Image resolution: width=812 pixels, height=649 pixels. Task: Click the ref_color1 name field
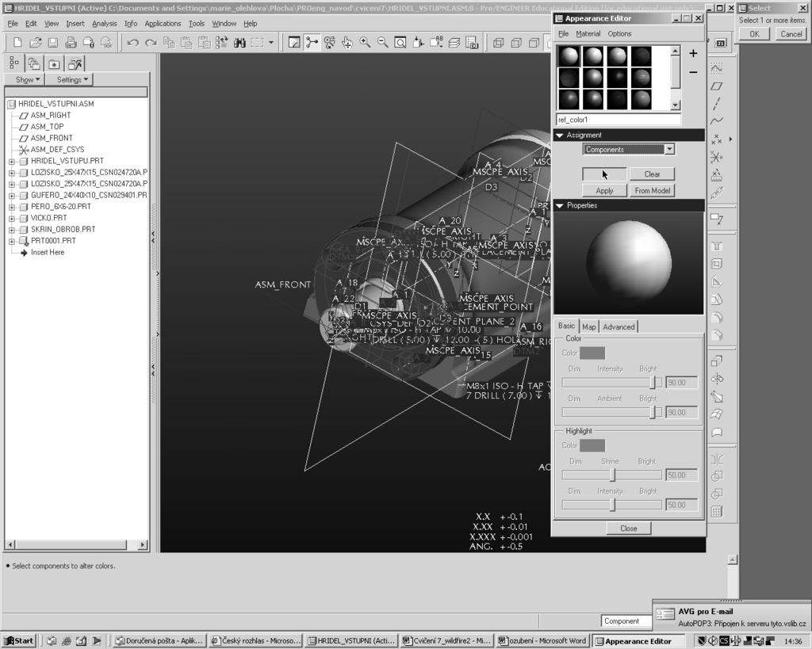(619, 120)
